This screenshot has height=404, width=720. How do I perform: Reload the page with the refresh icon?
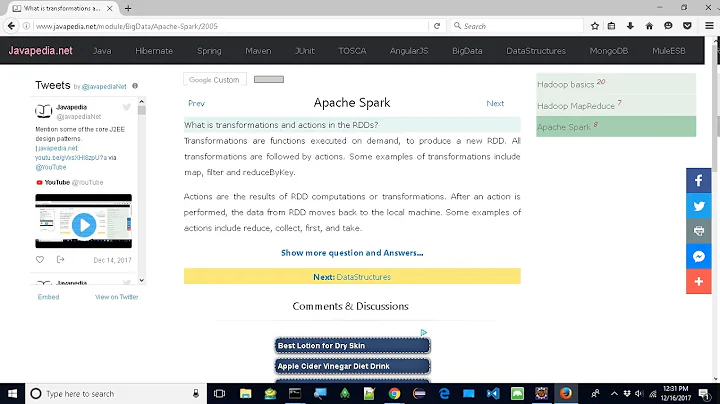click(437, 26)
